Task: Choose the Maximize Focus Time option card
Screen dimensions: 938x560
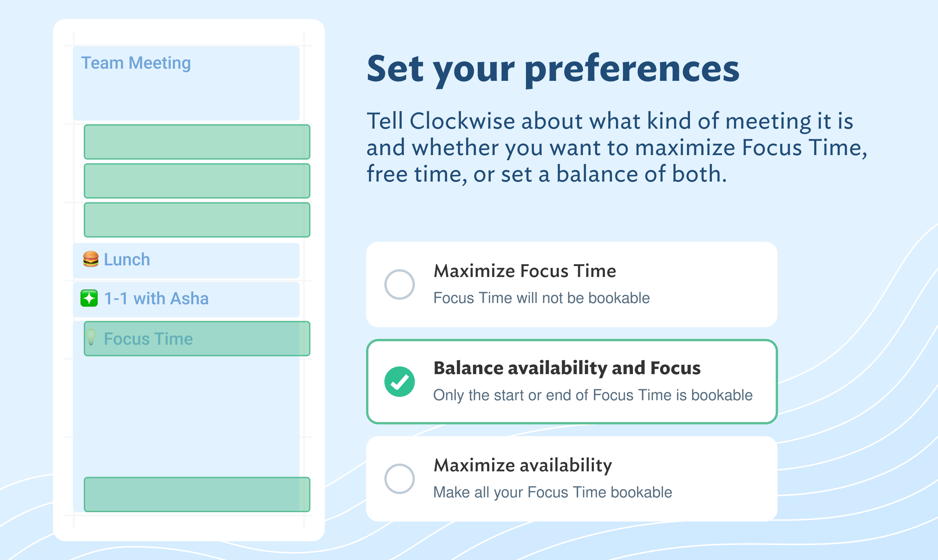Action: pyautogui.click(x=572, y=284)
